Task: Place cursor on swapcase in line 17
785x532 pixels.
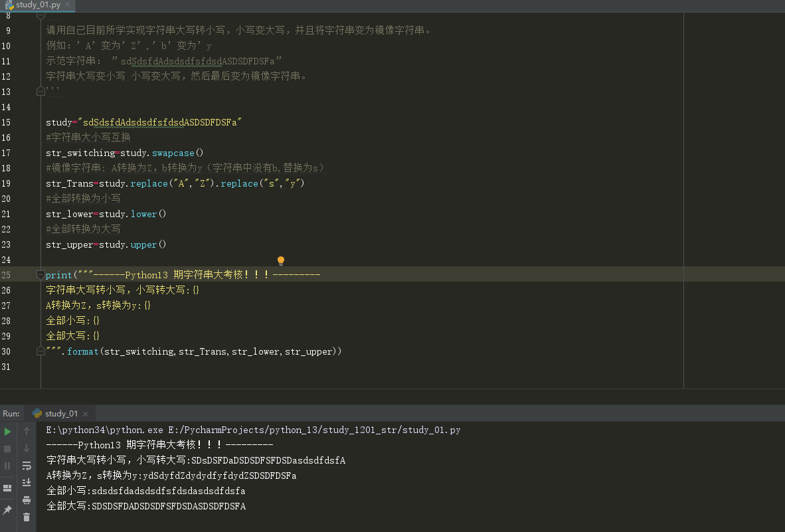Action: (175, 153)
